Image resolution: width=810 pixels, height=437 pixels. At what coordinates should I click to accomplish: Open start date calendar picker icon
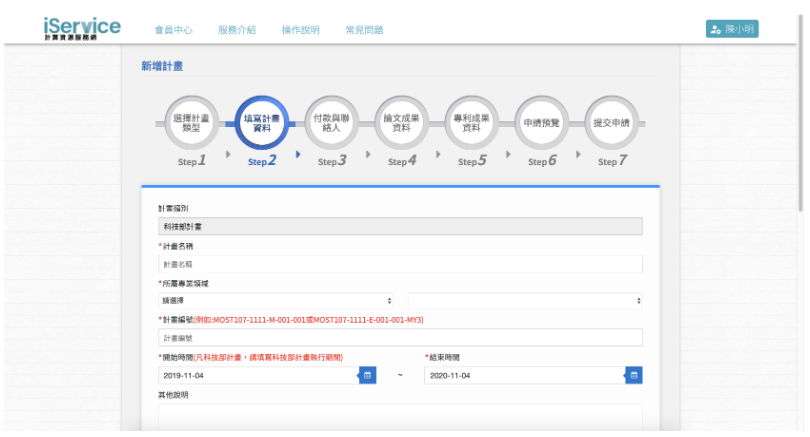click(x=367, y=375)
